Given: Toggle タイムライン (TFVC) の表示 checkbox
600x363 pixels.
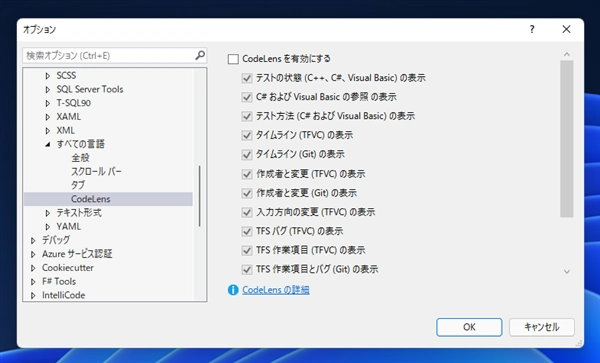Looking at the screenshot, I should 247,135.
